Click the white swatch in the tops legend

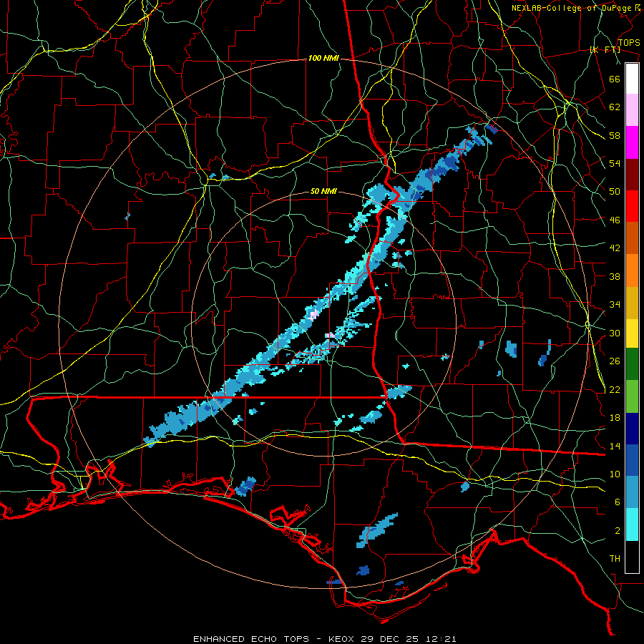(632, 79)
